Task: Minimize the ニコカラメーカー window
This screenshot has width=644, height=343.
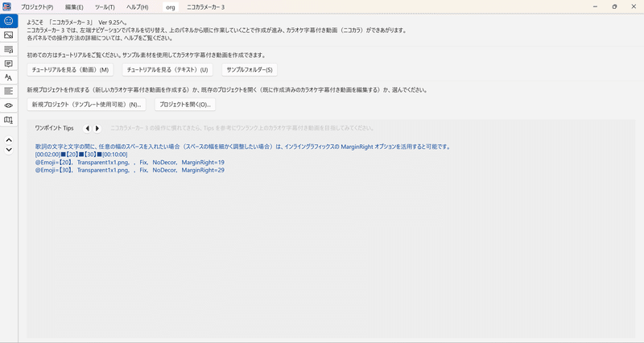Action: coord(595,6)
